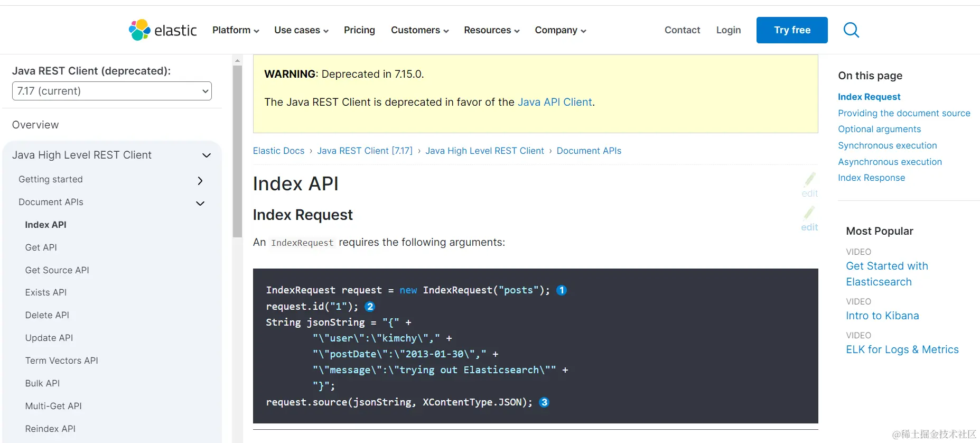Click the edit pencil beside Index API

tap(809, 185)
